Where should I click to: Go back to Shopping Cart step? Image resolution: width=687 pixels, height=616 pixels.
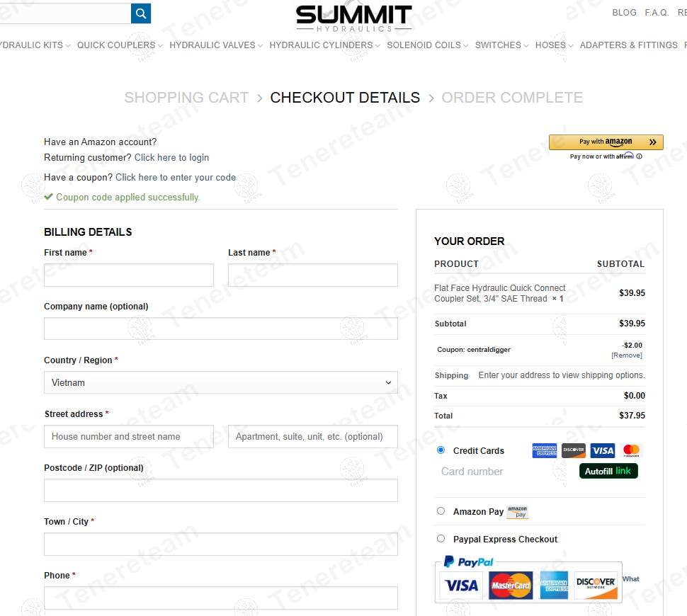[186, 98]
